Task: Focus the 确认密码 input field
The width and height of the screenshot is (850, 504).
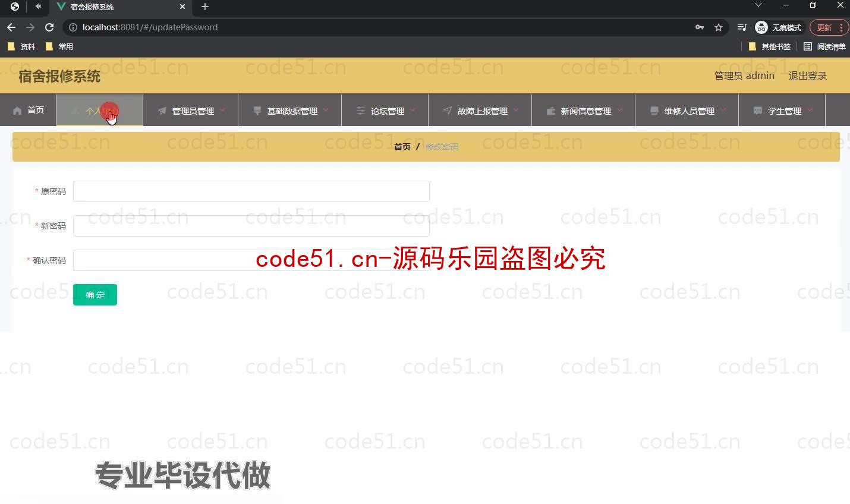Action: coord(251,260)
